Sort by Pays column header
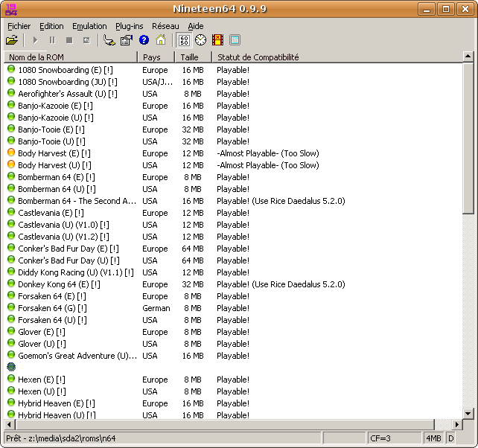 tap(156, 57)
